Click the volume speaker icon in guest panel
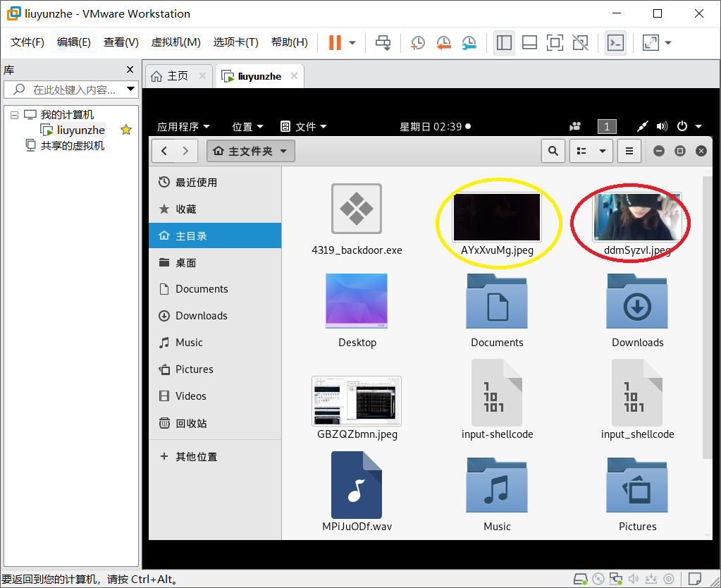The width and height of the screenshot is (721, 588). coord(662,126)
